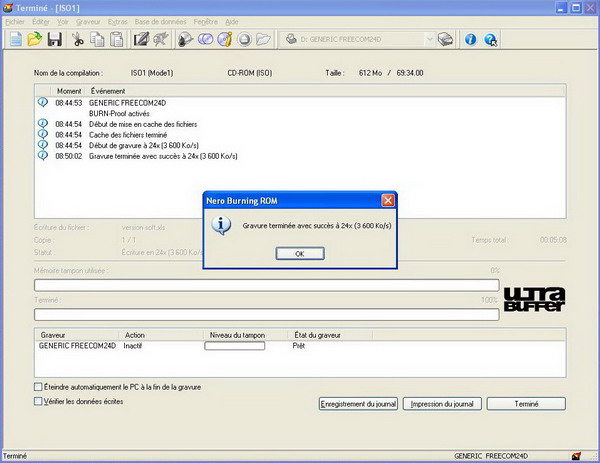Click the GENERIC FREECOM24D status bar entry

(491, 456)
